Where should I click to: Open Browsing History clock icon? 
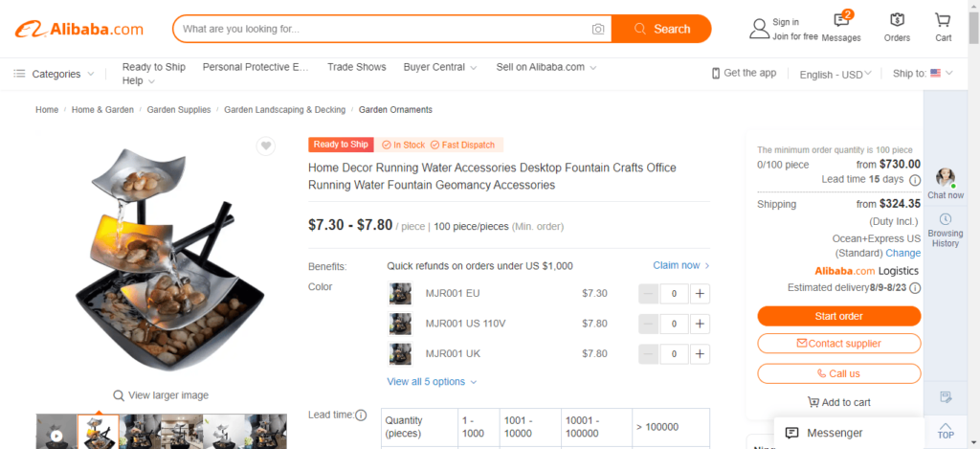945,219
